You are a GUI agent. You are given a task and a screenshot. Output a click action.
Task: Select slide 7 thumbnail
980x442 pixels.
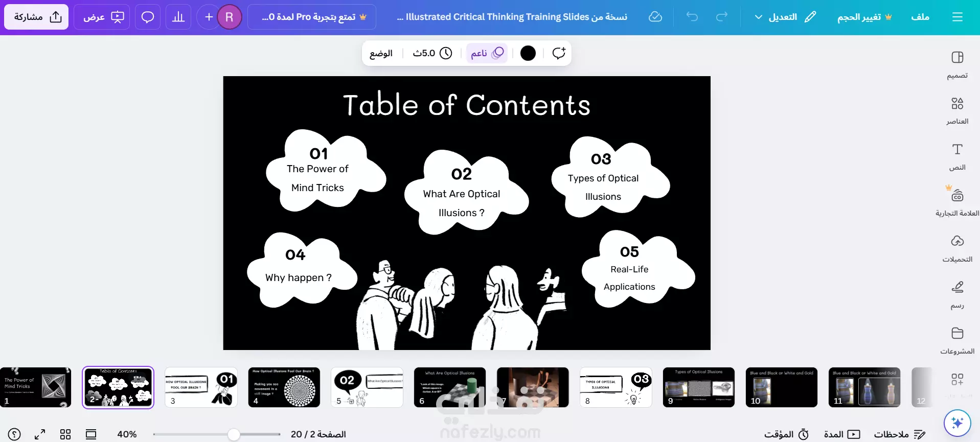[x=533, y=387]
